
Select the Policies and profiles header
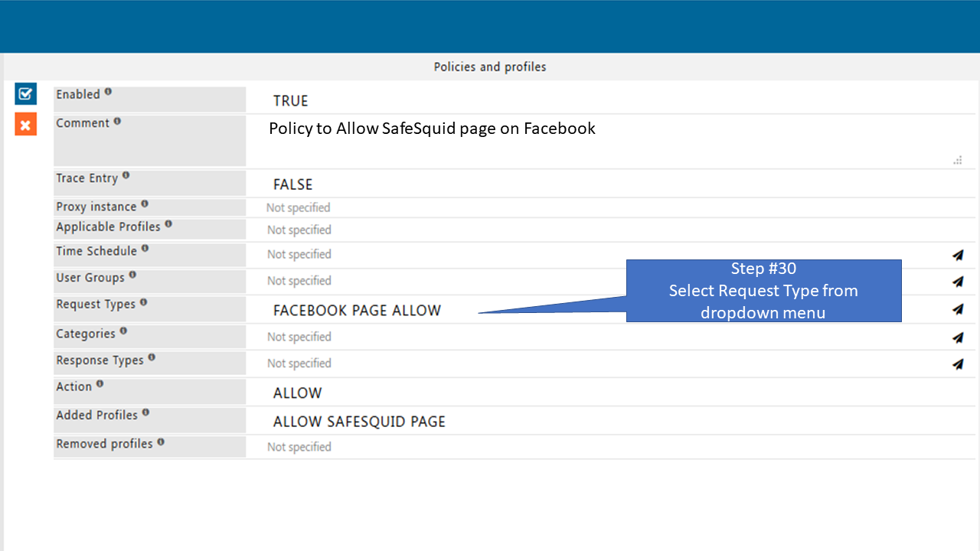click(x=490, y=67)
